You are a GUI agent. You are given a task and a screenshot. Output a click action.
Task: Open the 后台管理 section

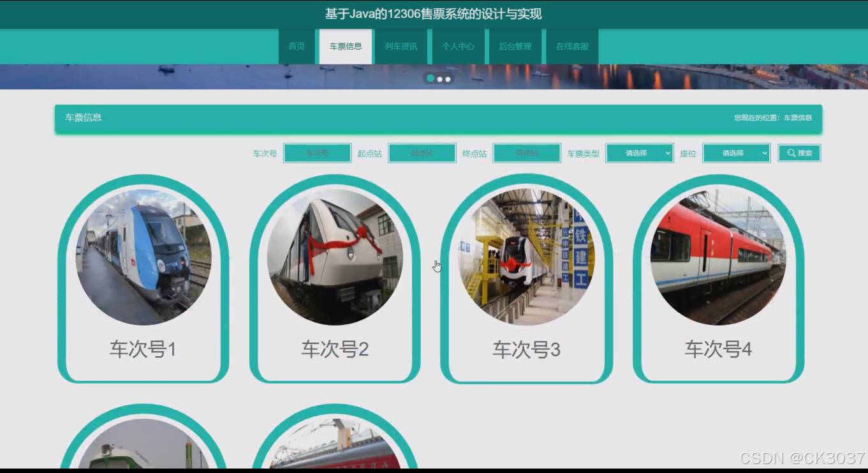tap(514, 46)
